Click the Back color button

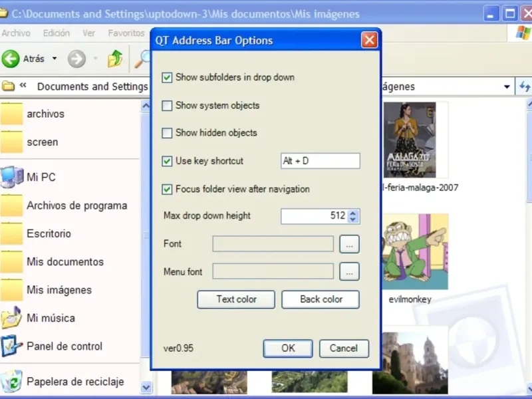click(x=321, y=299)
